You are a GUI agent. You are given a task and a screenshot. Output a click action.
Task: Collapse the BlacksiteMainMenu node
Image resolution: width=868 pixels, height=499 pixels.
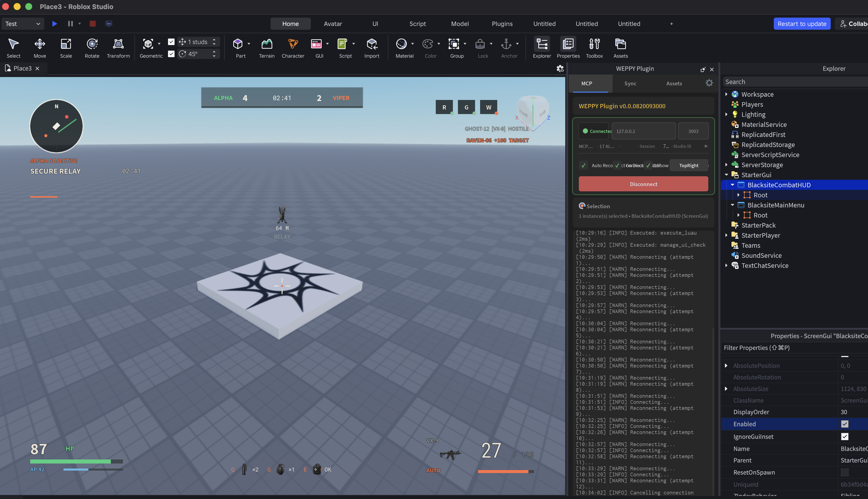732,205
